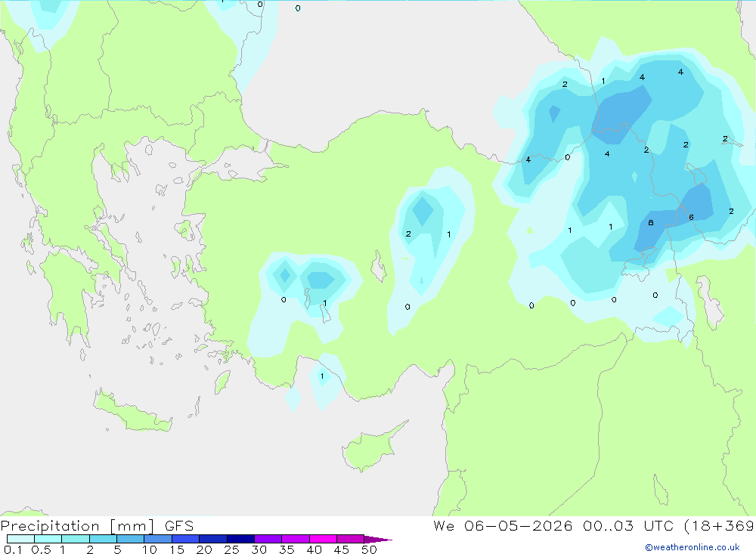Click the legend label '40'
756x554 pixels.
(x=314, y=549)
